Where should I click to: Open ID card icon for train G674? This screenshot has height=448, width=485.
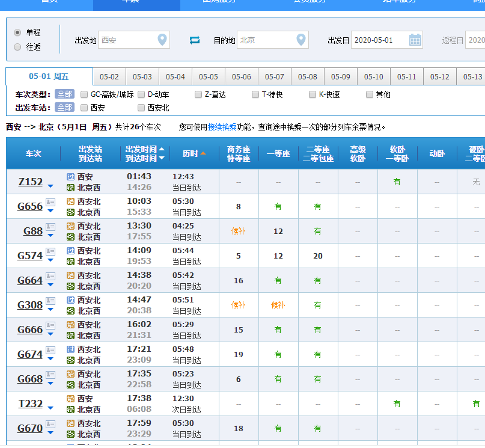[x=50, y=350]
